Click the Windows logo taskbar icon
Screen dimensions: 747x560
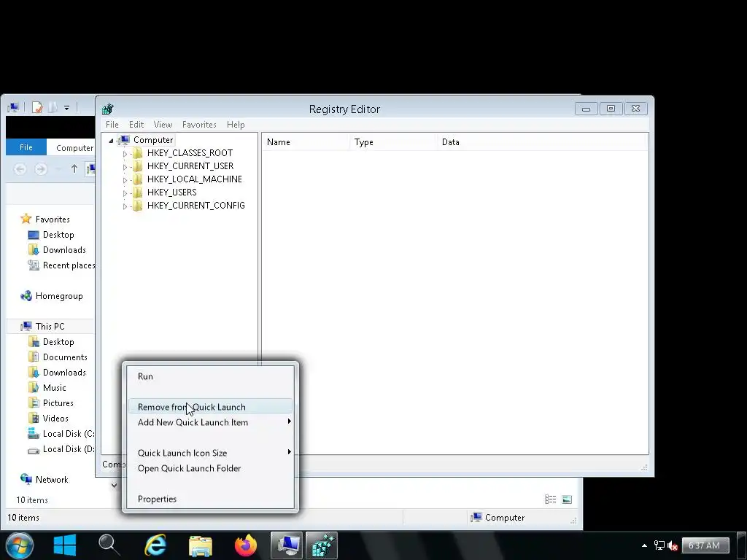65,545
